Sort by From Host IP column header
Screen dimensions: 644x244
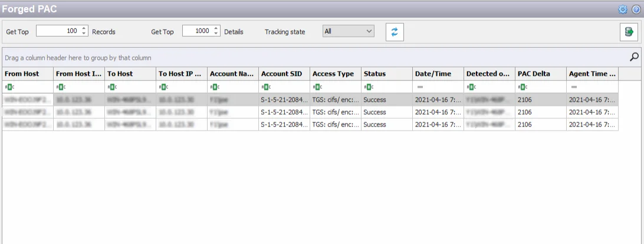pyautogui.click(x=79, y=74)
